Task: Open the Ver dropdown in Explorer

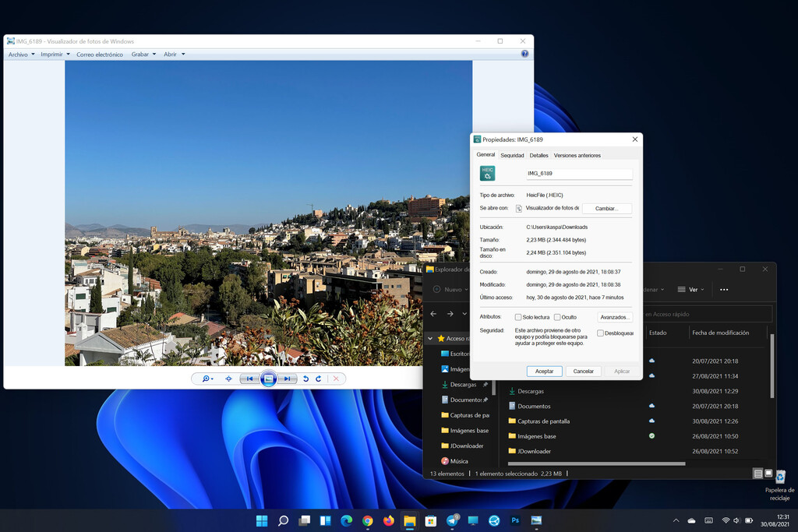Action: 691,290
